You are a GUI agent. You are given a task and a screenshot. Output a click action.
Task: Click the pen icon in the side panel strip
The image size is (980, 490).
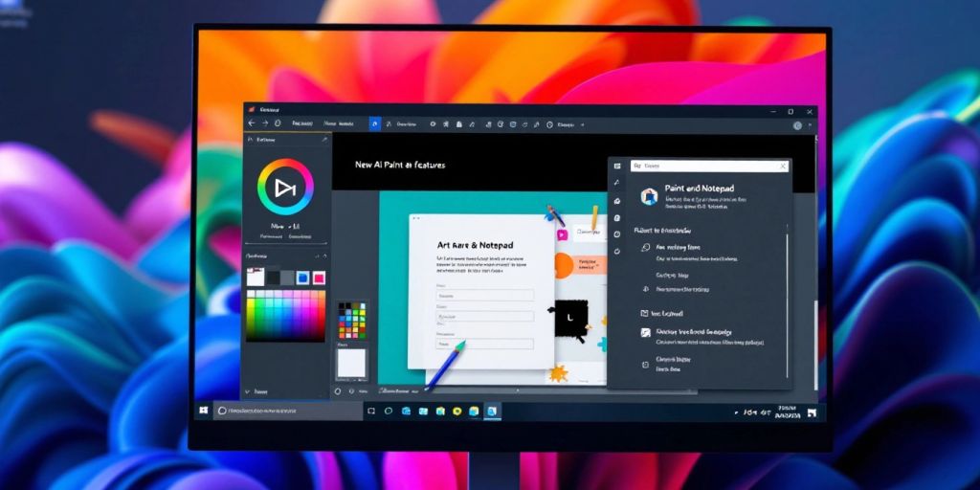pos(617,182)
